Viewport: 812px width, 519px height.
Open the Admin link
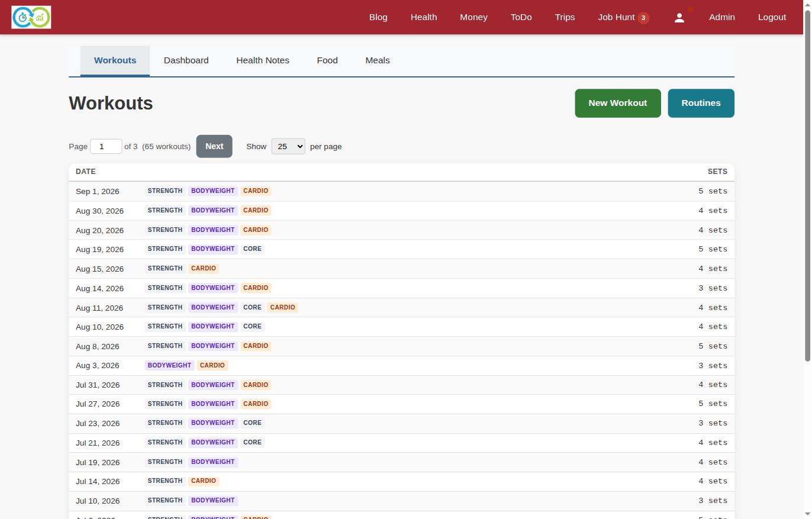722,17
